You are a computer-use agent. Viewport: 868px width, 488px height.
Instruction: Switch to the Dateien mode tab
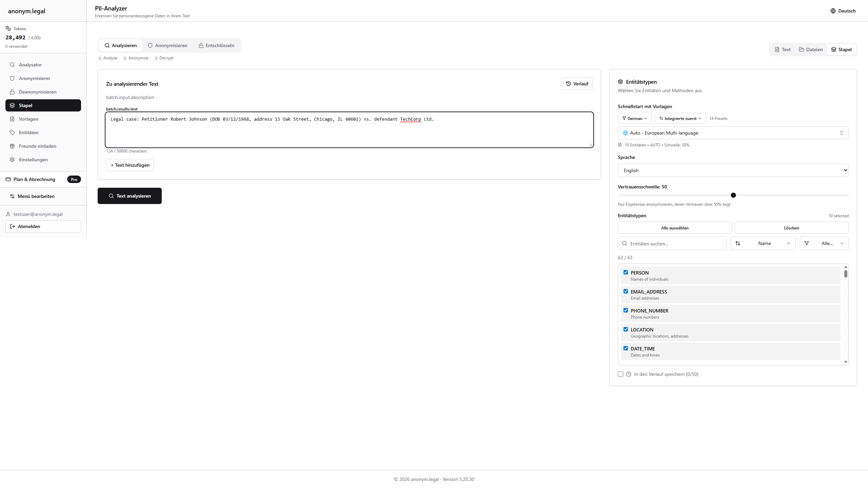[x=811, y=49]
